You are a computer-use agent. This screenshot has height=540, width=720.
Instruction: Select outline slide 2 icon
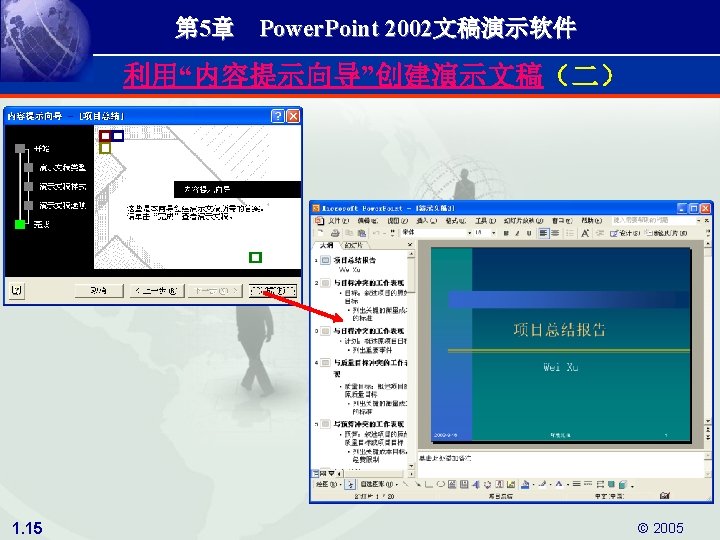pos(326,283)
